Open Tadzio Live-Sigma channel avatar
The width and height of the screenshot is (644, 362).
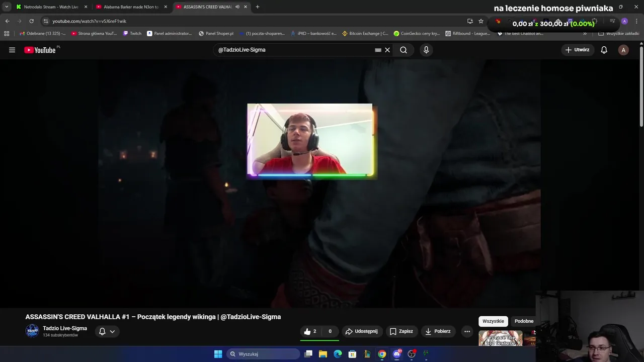click(x=32, y=331)
